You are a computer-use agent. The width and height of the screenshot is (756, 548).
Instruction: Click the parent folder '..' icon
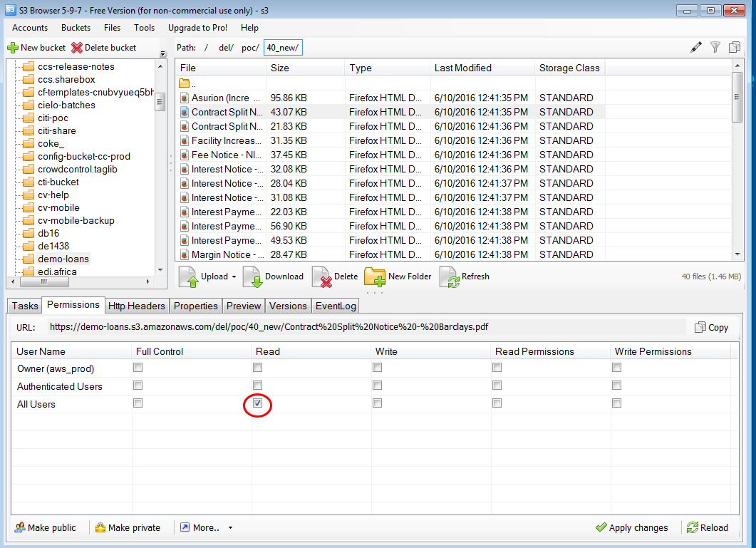(184, 83)
